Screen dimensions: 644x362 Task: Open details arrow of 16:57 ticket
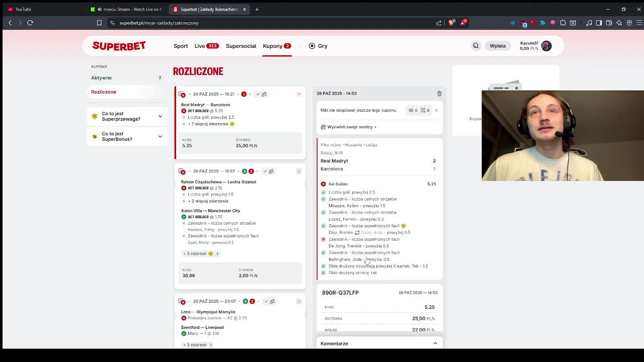(298, 171)
